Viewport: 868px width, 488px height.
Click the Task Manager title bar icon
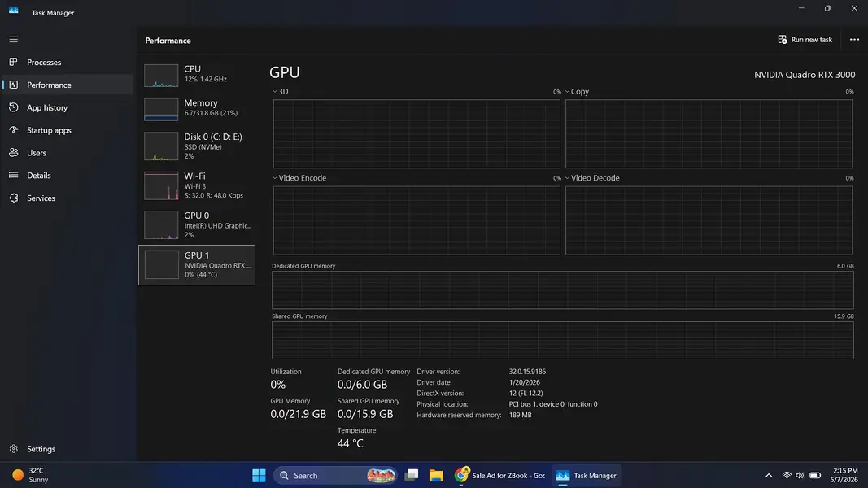click(13, 11)
